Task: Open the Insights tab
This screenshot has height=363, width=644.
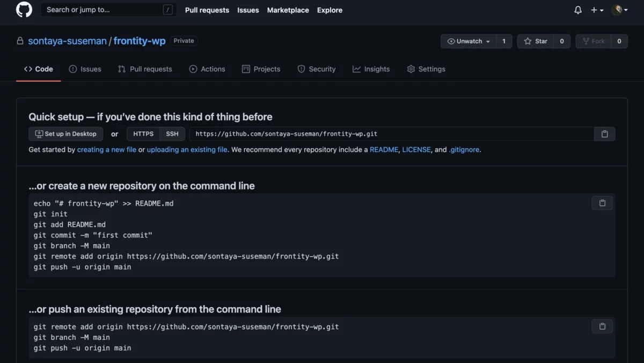Action: tap(371, 69)
